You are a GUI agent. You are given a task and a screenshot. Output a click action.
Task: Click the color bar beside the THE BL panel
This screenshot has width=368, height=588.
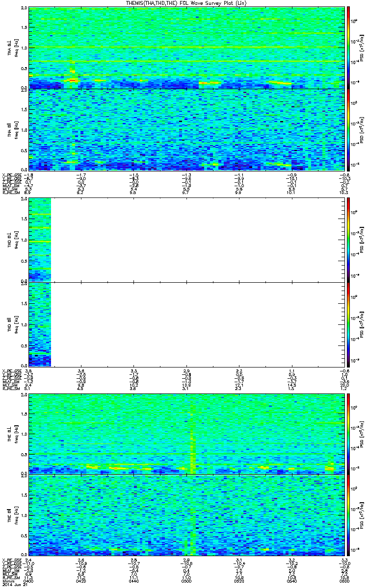(348, 433)
